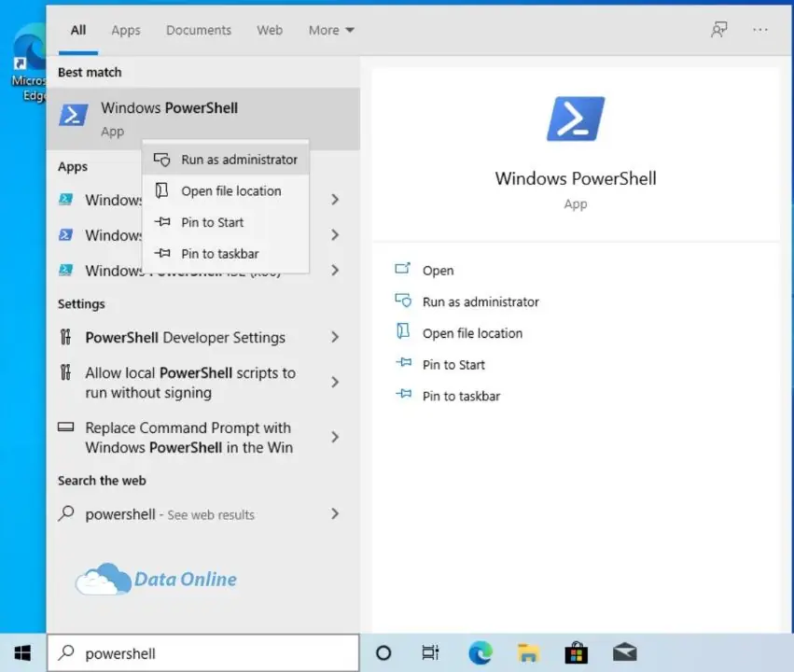Screen dimensions: 794x672
Task: Click Open in details pane
Action: [x=438, y=271]
